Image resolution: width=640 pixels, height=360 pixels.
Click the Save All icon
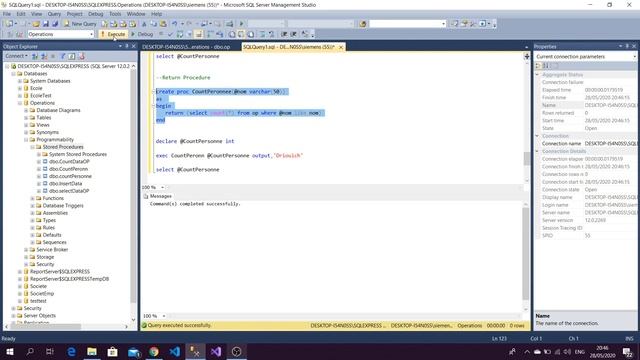tap(55, 24)
